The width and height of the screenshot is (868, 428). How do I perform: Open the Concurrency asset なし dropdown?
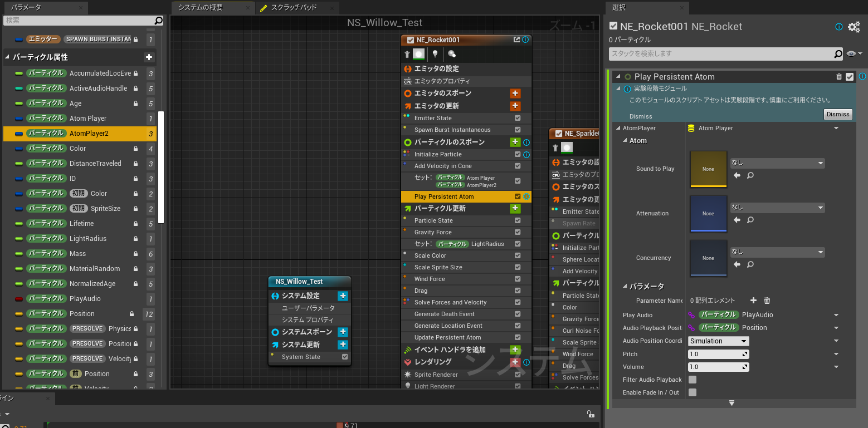tap(777, 252)
